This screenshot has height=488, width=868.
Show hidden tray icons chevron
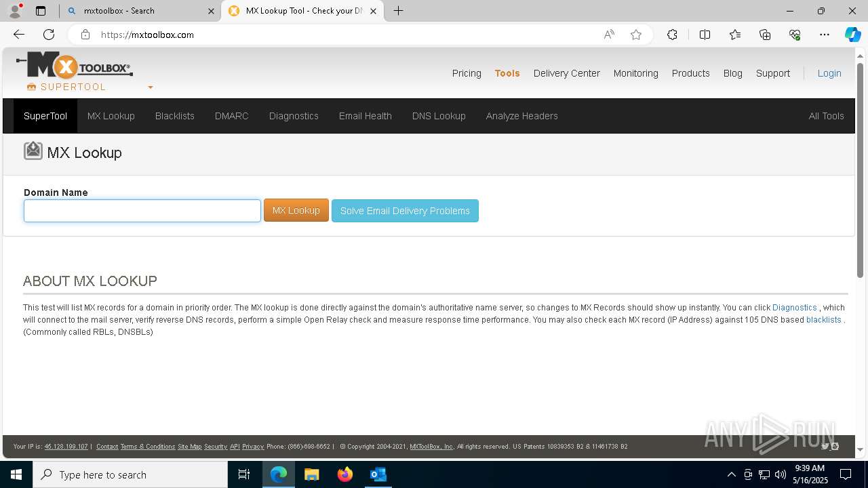[x=731, y=474]
